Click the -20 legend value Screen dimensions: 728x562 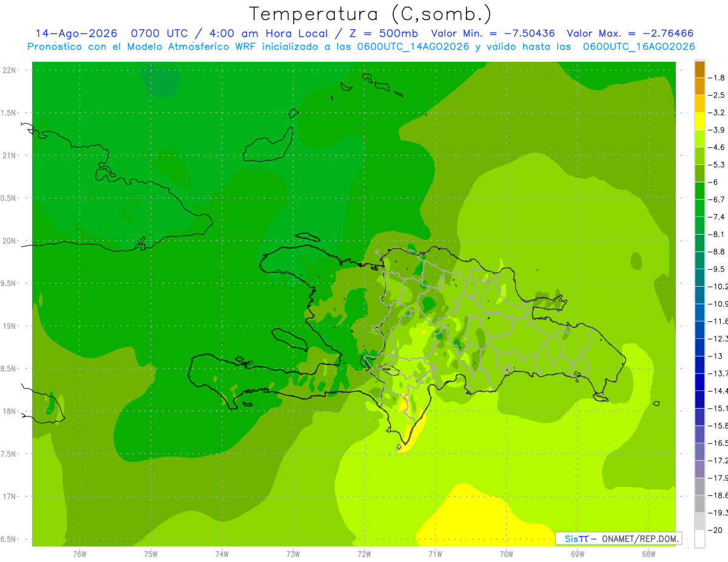pos(716,530)
